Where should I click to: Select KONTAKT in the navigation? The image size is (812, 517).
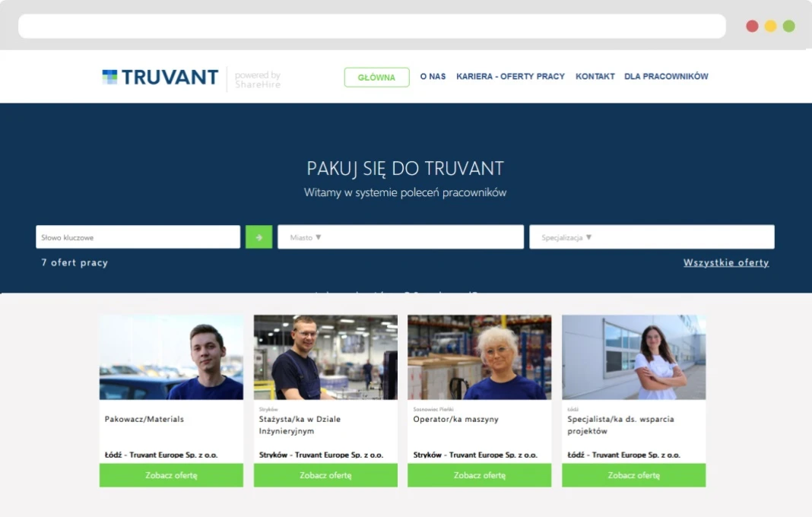tap(595, 76)
